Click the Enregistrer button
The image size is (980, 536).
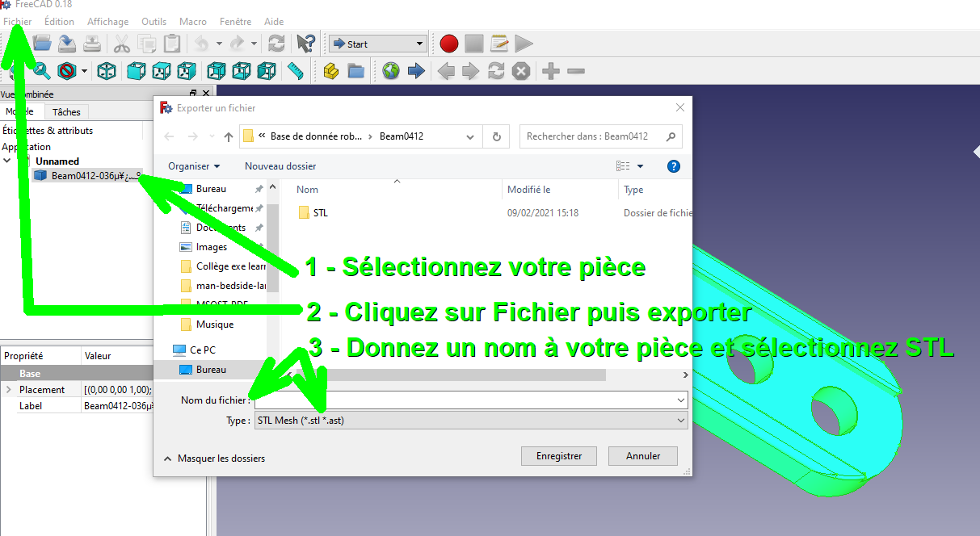[x=558, y=456]
